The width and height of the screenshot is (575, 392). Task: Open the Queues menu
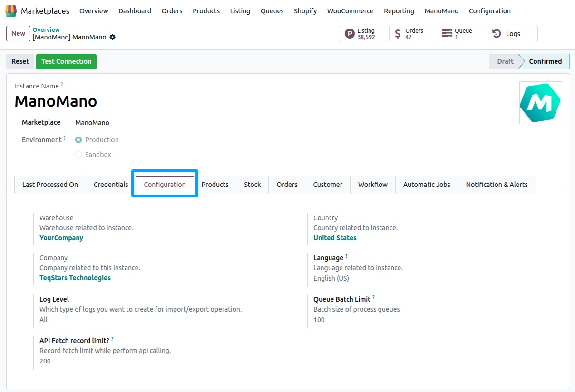(x=272, y=11)
